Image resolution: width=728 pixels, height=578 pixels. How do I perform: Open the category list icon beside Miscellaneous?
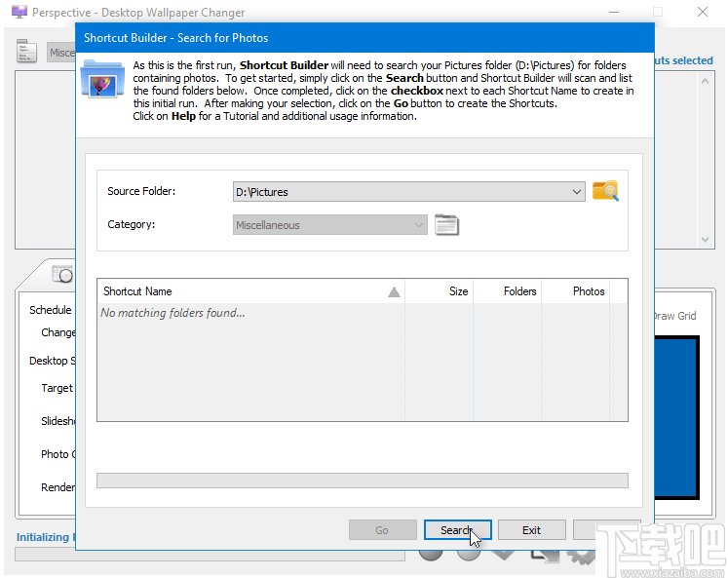pos(446,225)
